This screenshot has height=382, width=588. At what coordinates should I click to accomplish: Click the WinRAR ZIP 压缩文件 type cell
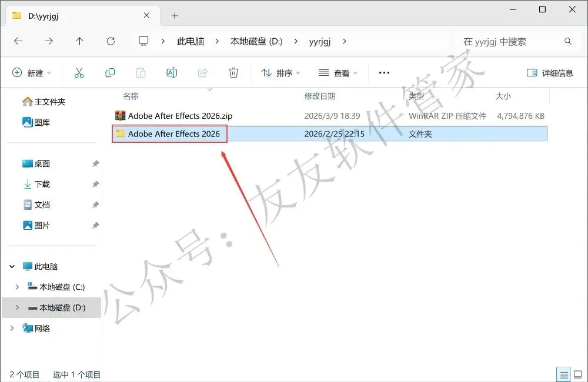447,116
